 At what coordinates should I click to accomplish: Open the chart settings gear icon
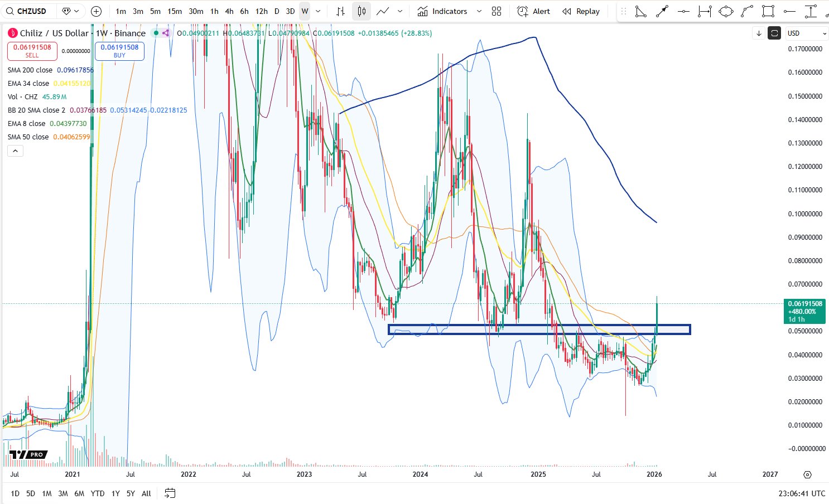coord(807,474)
